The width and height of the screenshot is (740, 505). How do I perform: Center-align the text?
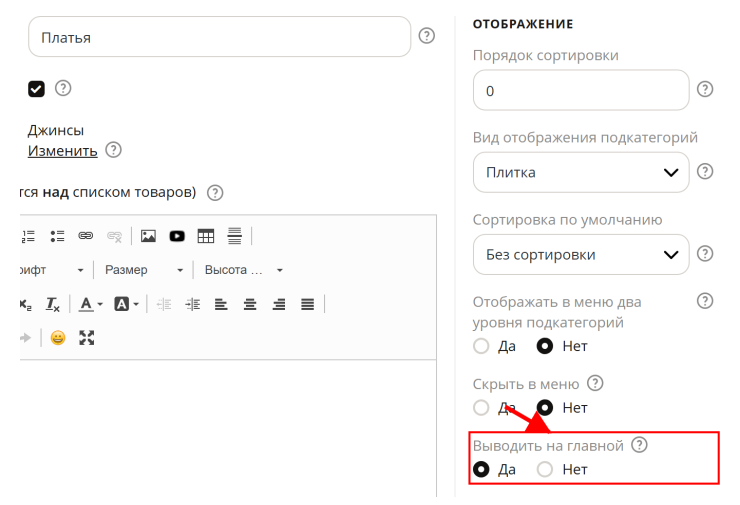(250, 304)
